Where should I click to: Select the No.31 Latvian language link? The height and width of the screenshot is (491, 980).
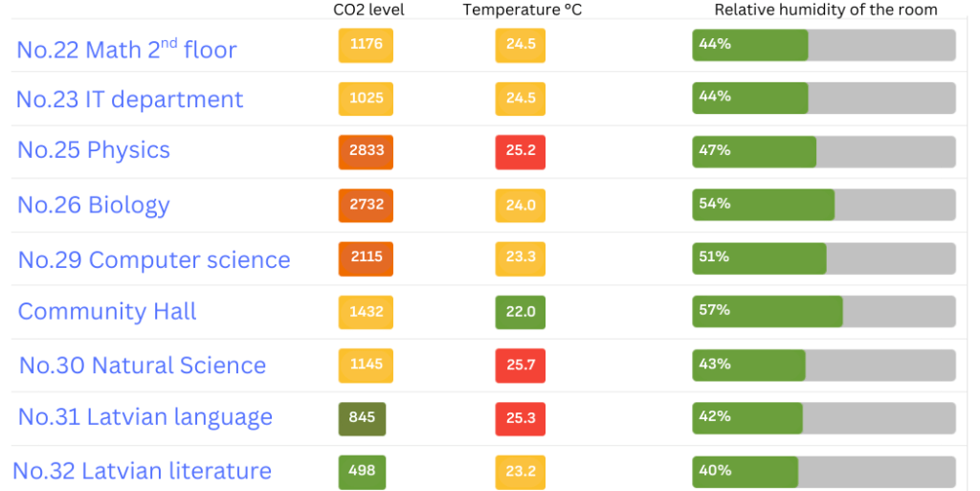(x=145, y=416)
